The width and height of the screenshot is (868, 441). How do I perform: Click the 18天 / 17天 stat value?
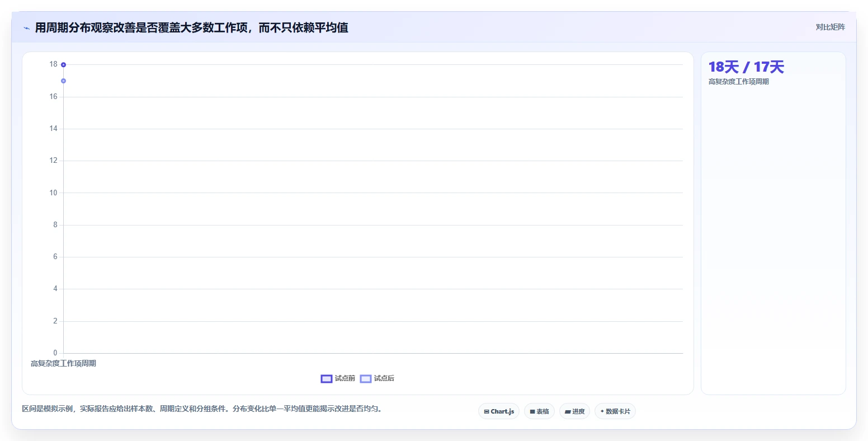tap(746, 67)
